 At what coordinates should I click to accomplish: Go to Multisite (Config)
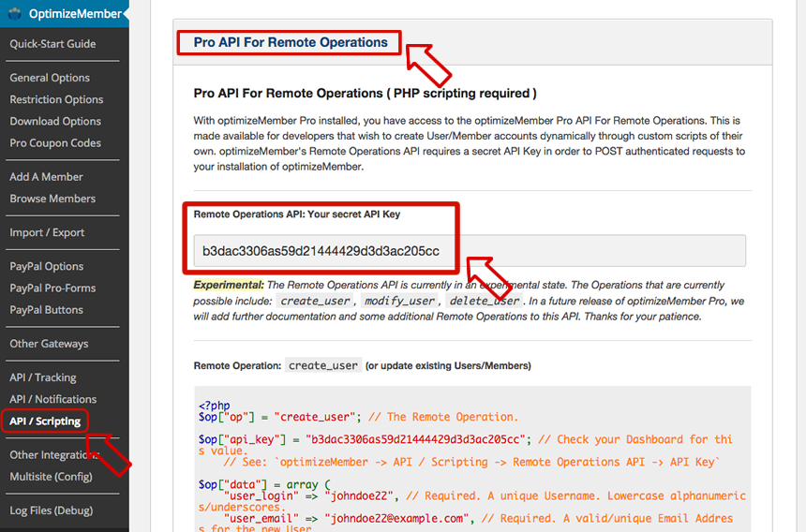pyautogui.click(x=51, y=477)
